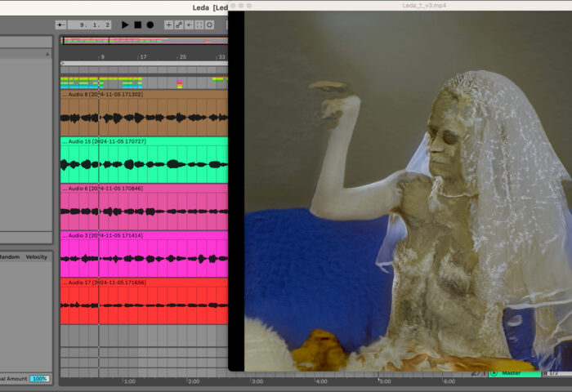Viewport: 572px width, 392px height.
Task: Select the Master track title
Action: tap(511, 373)
